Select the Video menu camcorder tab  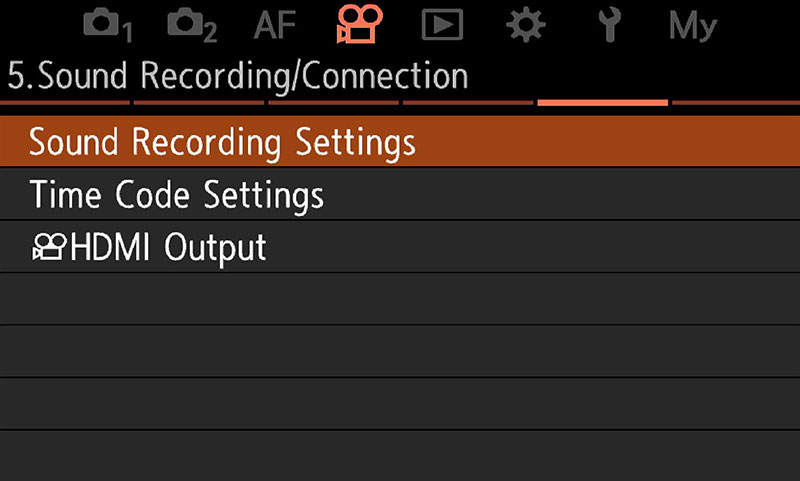359,24
